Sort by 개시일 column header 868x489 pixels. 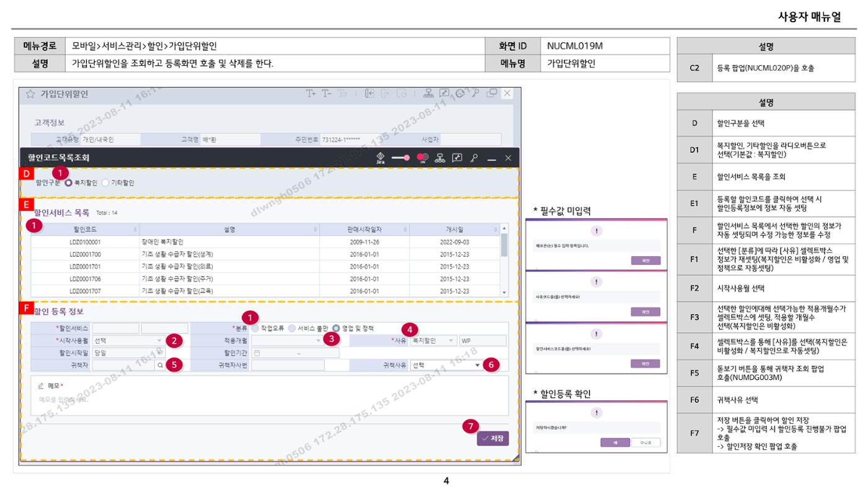[x=454, y=230]
